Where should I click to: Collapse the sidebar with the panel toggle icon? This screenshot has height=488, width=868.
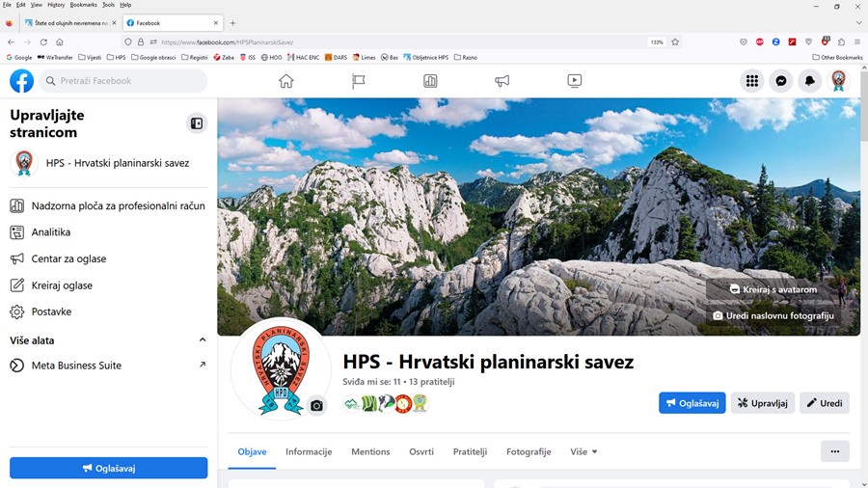(197, 123)
